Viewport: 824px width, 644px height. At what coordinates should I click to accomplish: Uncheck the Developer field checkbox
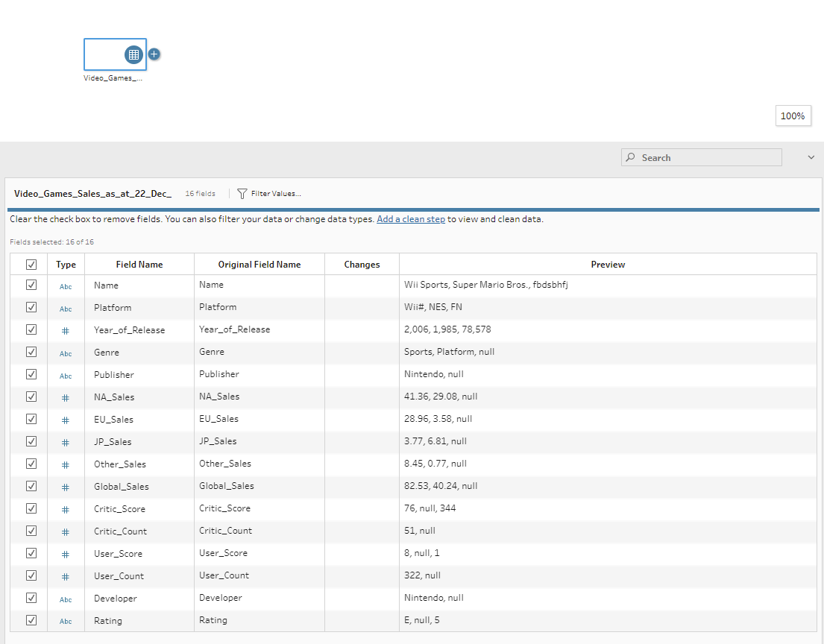pyautogui.click(x=31, y=597)
